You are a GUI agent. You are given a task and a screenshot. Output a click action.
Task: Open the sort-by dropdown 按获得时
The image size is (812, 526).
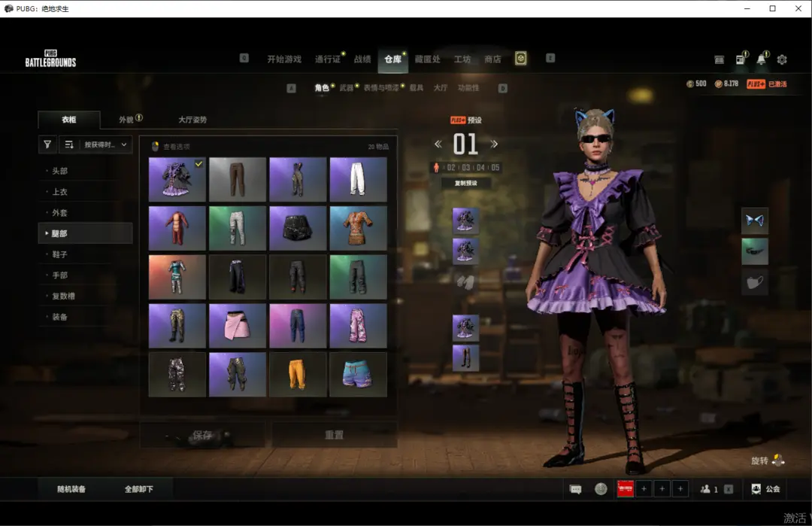click(105, 144)
